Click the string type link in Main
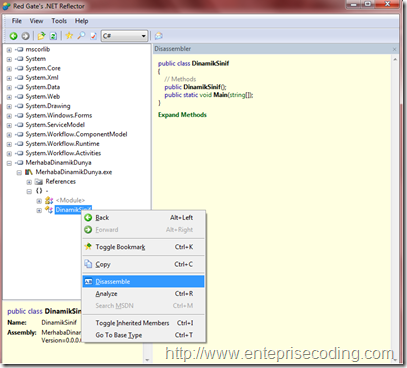The height and width of the screenshot is (368, 407). 237,95
